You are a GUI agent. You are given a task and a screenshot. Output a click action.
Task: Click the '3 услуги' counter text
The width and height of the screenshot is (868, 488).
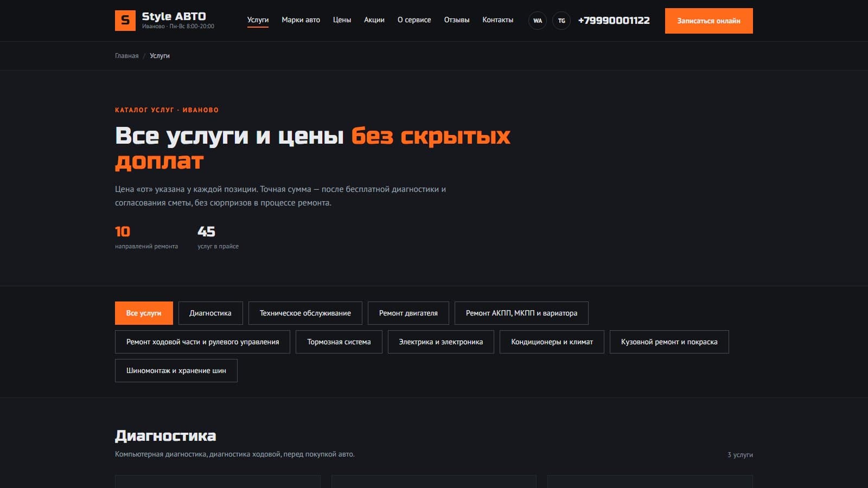[x=740, y=455]
